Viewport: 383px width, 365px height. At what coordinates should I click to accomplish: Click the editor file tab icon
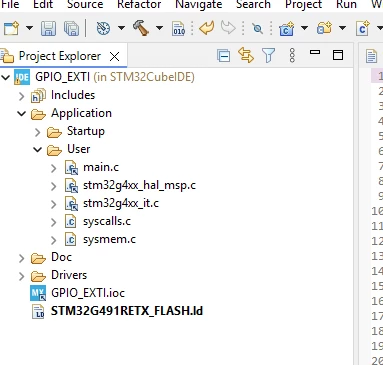pyautogui.click(x=371, y=56)
